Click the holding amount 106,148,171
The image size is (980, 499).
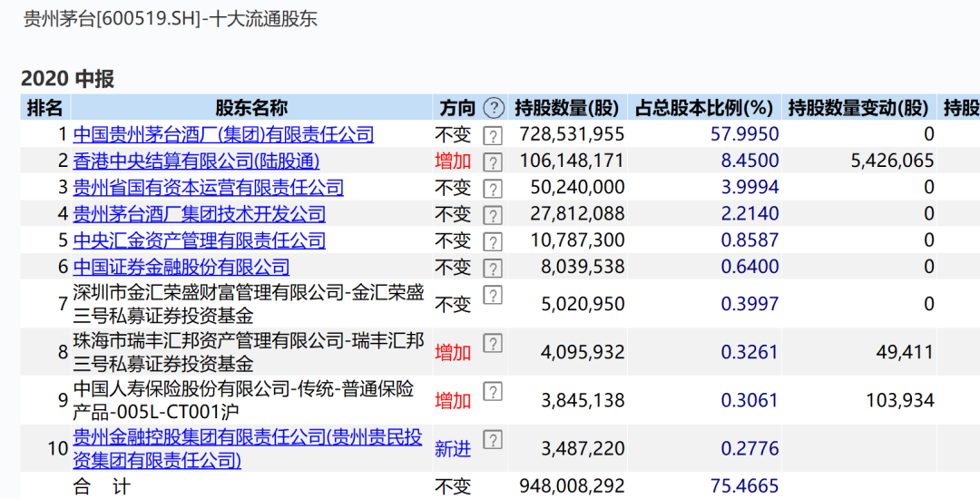pyautogui.click(x=572, y=161)
